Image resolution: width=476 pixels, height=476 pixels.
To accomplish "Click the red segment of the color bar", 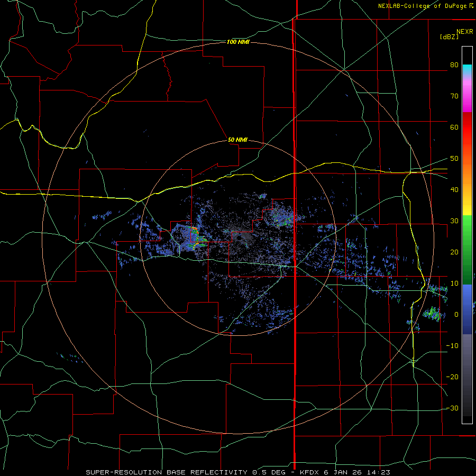I will 467,124.
